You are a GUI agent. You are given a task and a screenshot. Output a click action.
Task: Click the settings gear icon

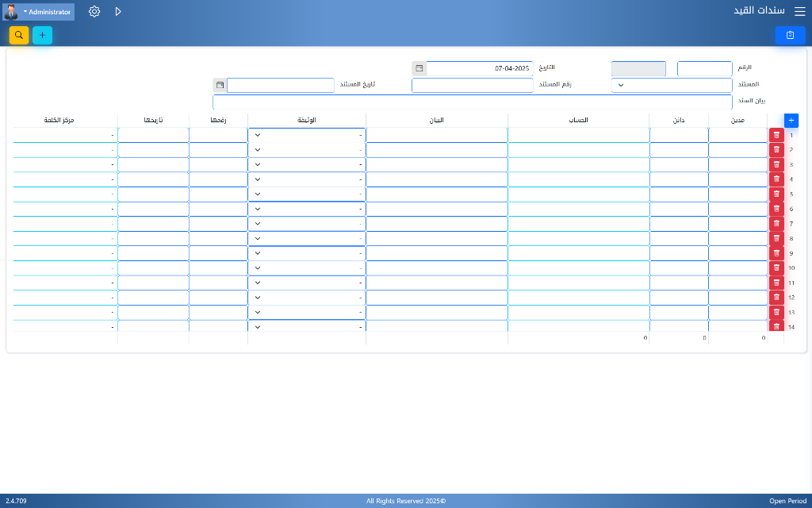(x=94, y=12)
